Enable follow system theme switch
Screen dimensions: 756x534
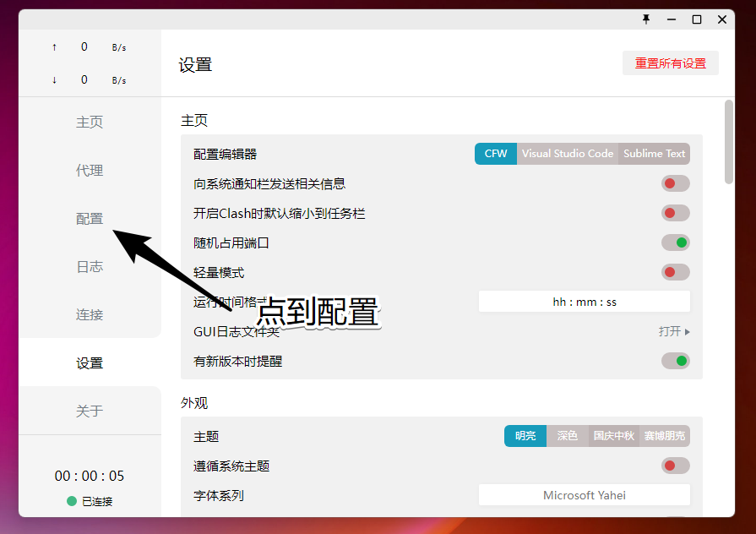(x=675, y=466)
